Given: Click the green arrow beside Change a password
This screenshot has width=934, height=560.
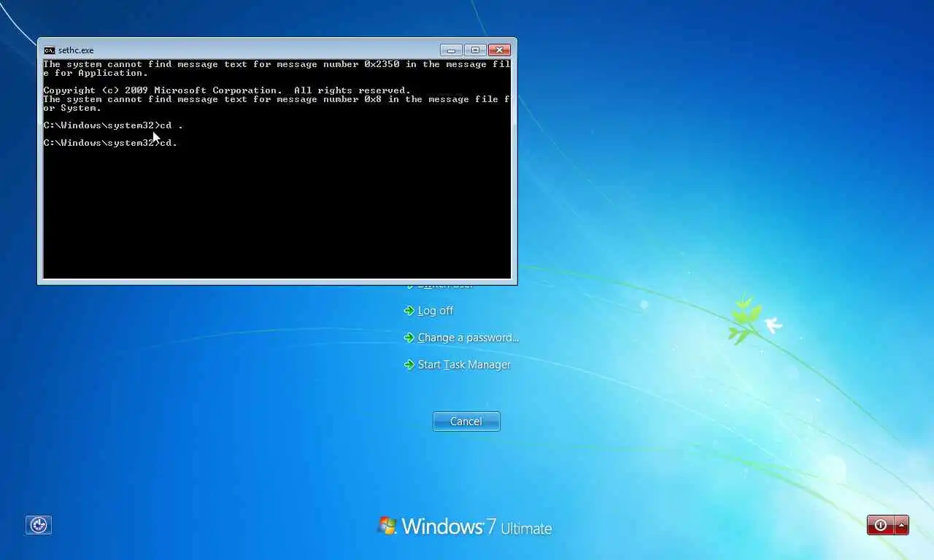Looking at the screenshot, I should [409, 338].
